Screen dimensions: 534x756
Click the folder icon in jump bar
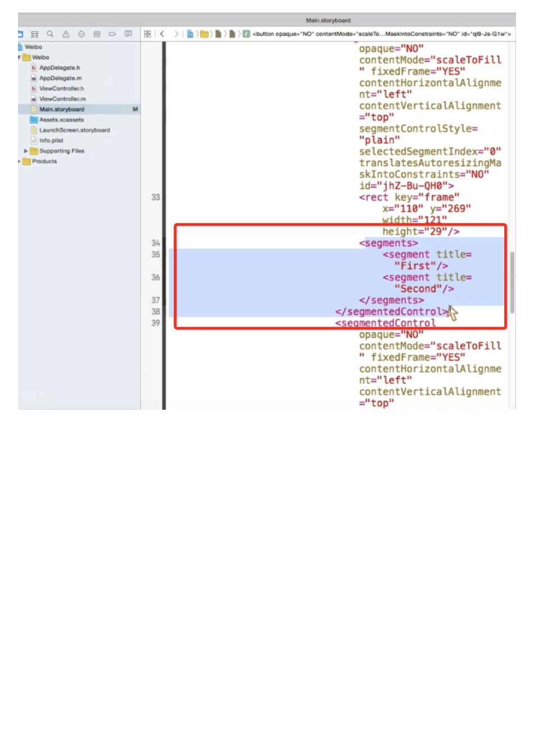(205, 34)
